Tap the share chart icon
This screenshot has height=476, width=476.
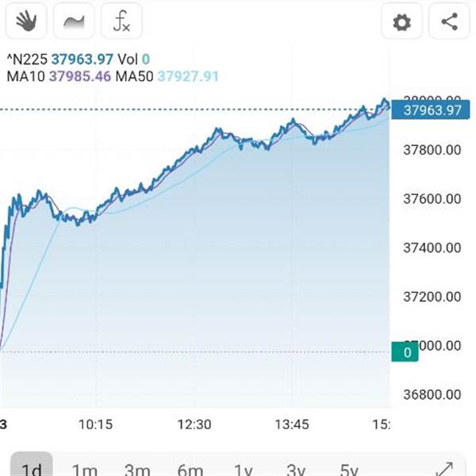tap(449, 21)
